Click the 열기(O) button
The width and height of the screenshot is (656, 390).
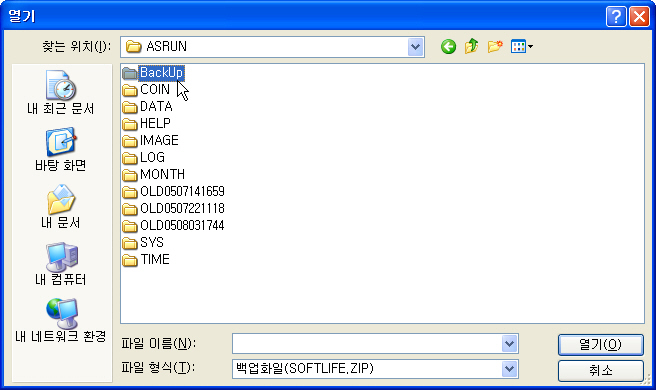point(600,344)
